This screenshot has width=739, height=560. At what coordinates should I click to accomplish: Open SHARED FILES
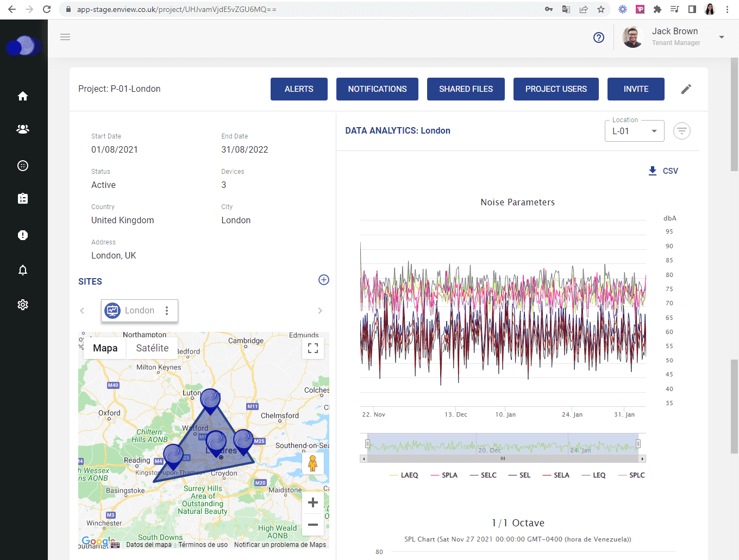click(466, 89)
